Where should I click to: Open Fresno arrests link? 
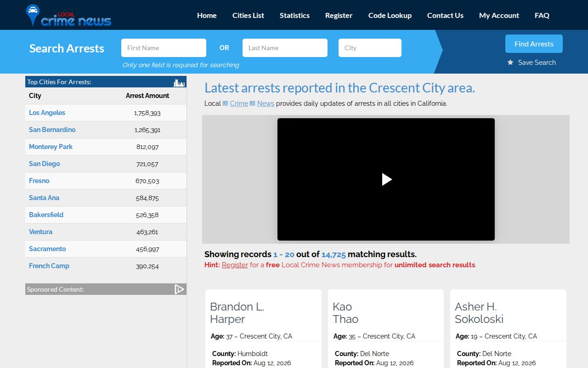click(39, 181)
